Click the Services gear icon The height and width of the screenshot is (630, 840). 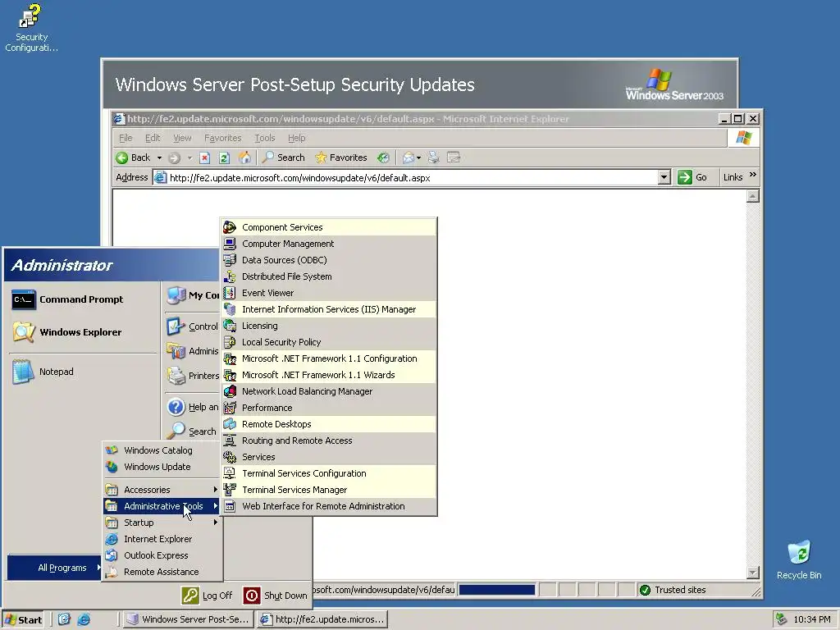click(x=230, y=457)
